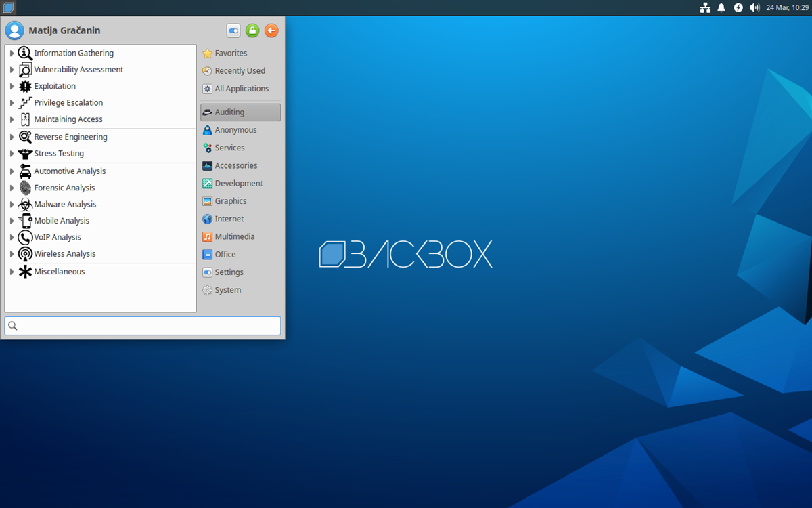Open the BackBox menu launcher icon
The image size is (812, 508).
click(x=8, y=7)
